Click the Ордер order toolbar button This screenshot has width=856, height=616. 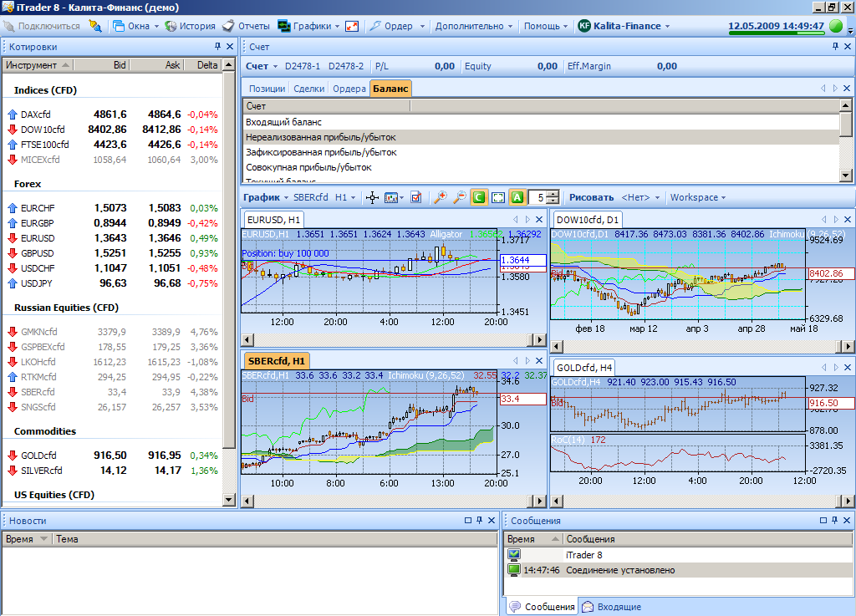tap(391, 26)
